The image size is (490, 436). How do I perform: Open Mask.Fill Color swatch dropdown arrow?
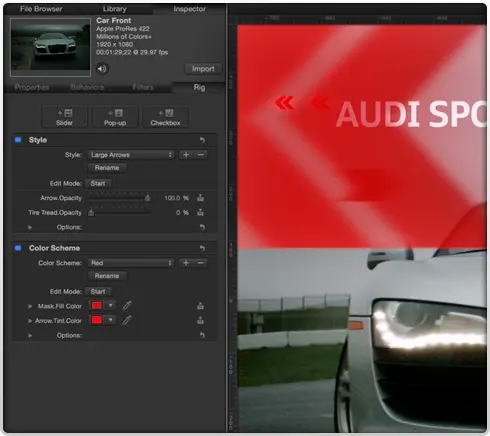point(110,305)
